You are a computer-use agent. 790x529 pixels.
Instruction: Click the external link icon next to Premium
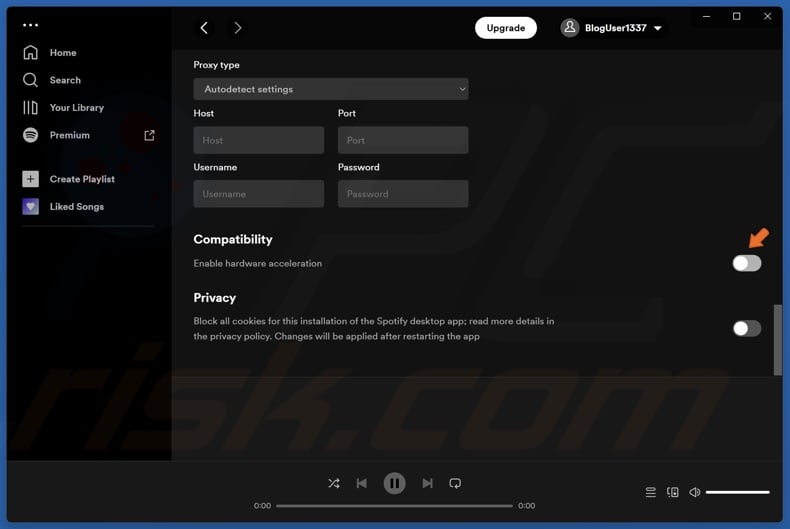(x=149, y=135)
